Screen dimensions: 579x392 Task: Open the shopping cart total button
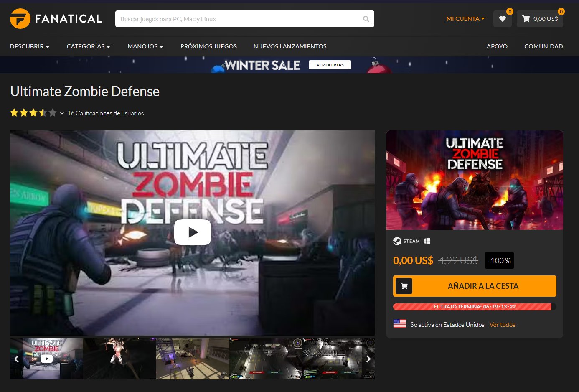(540, 19)
